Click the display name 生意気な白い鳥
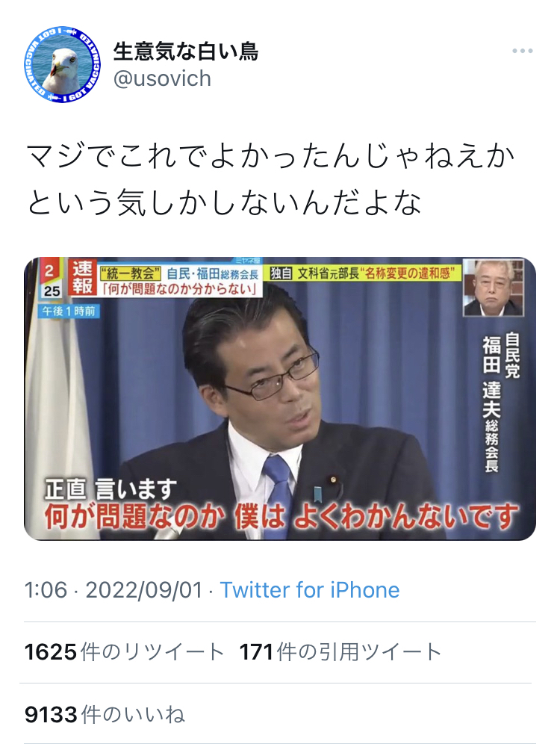The width and height of the screenshot is (560, 744). pyautogui.click(x=186, y=51)
